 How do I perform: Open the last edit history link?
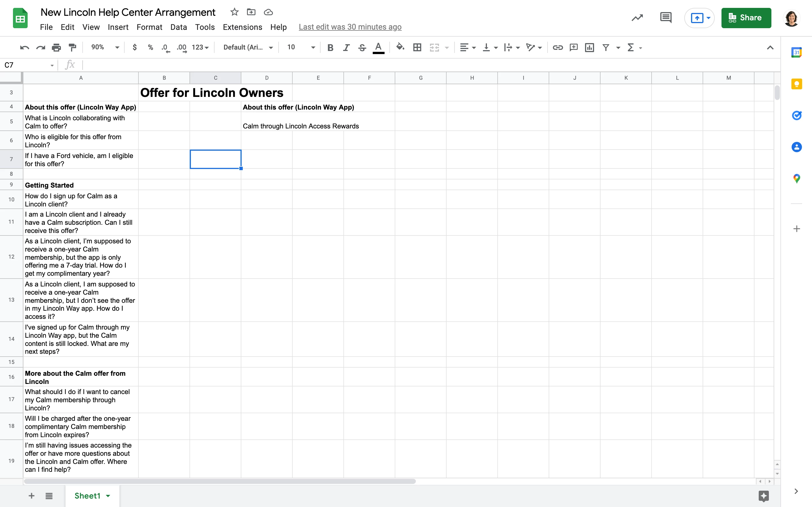pyautogui.click(x=350, y=27)
